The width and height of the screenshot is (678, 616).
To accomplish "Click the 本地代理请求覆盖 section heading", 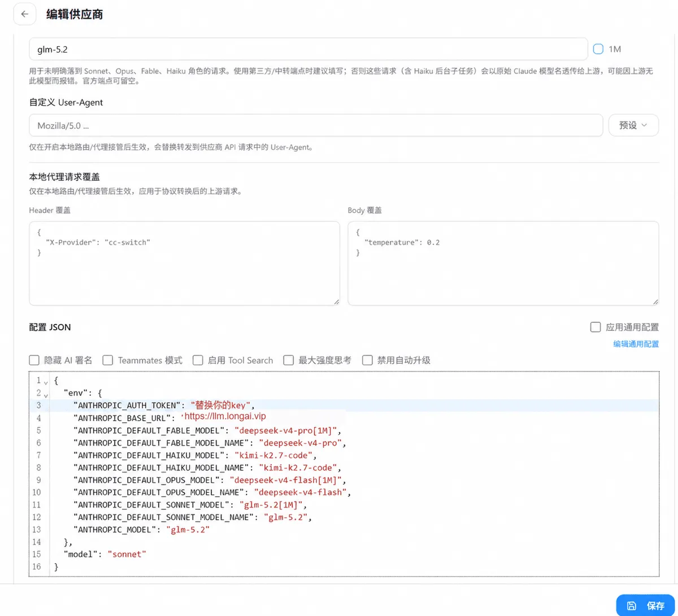I will (64, 178).
